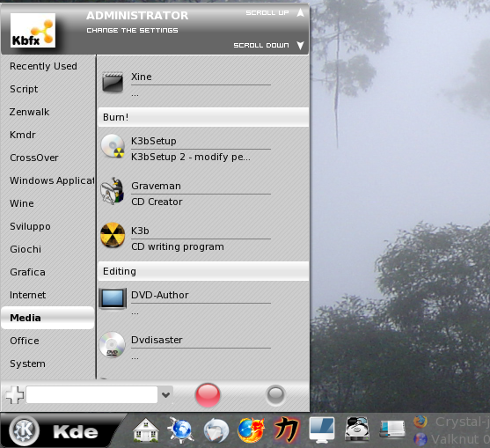Click the Kbfx logo in menu header

(x=33, y=30)
